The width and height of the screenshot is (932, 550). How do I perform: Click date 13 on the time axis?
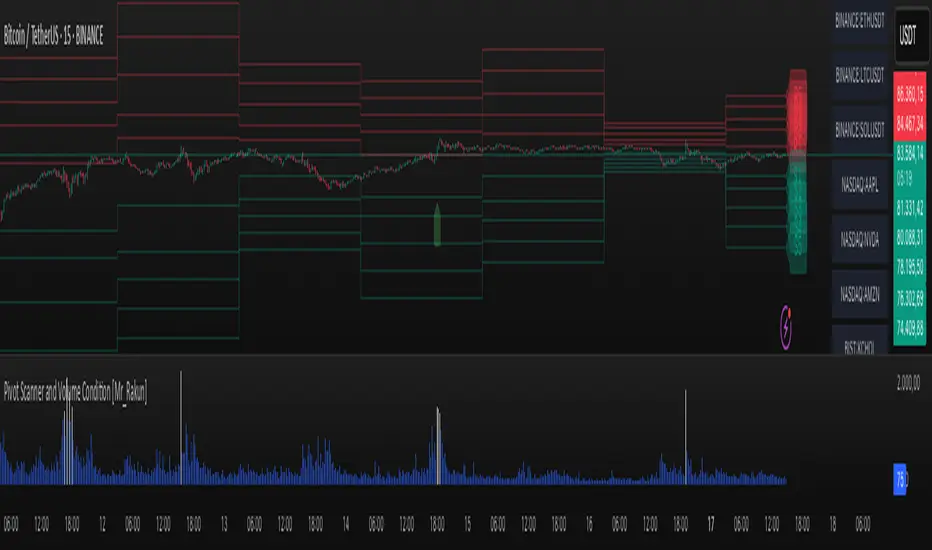click(223, 524)
